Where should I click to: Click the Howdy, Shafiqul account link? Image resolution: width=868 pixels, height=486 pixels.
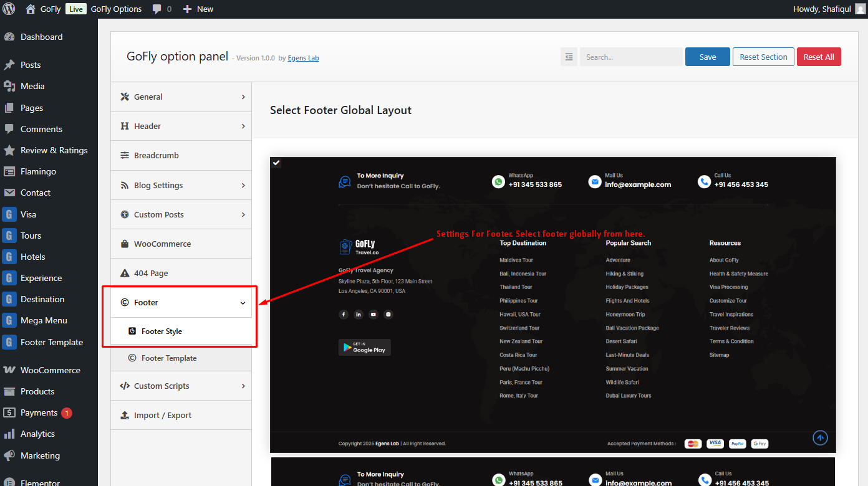click(829, 9)
